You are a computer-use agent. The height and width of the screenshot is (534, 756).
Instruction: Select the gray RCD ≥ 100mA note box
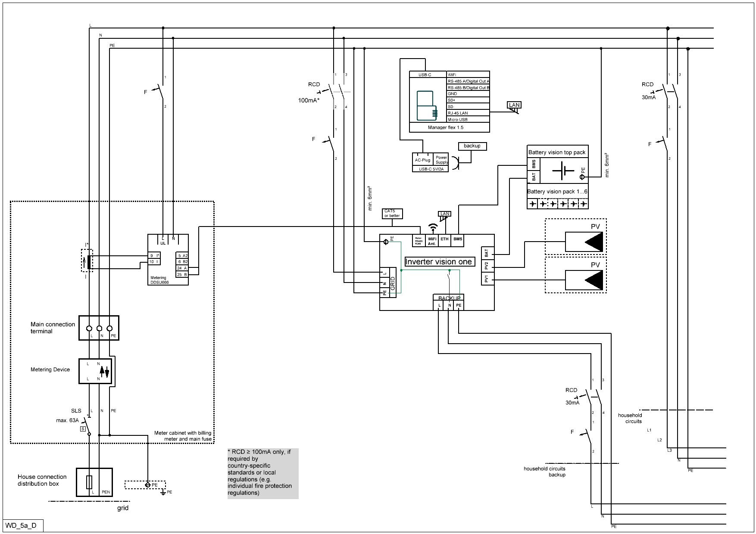pyautogui.click(x=262, y=473)
